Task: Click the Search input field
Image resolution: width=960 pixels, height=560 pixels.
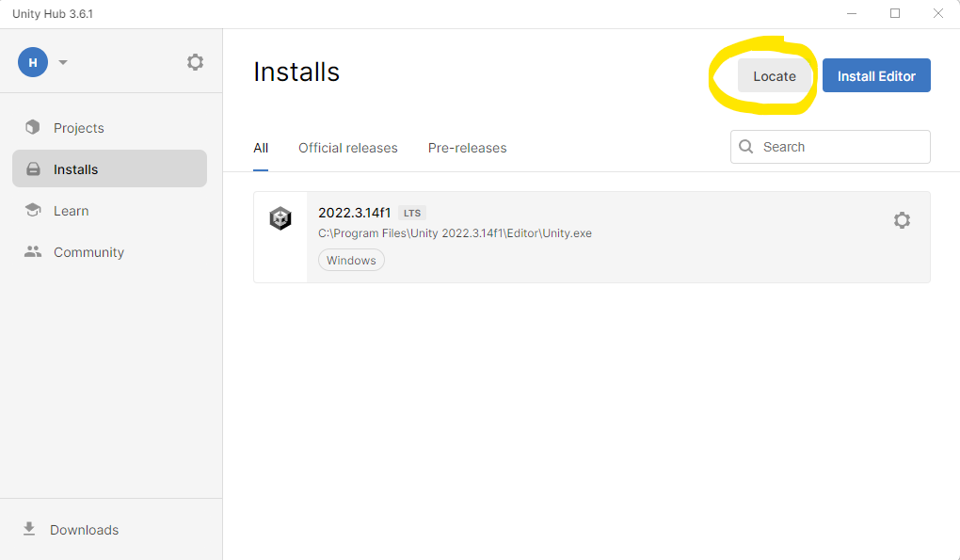Action: click(830, 147)
